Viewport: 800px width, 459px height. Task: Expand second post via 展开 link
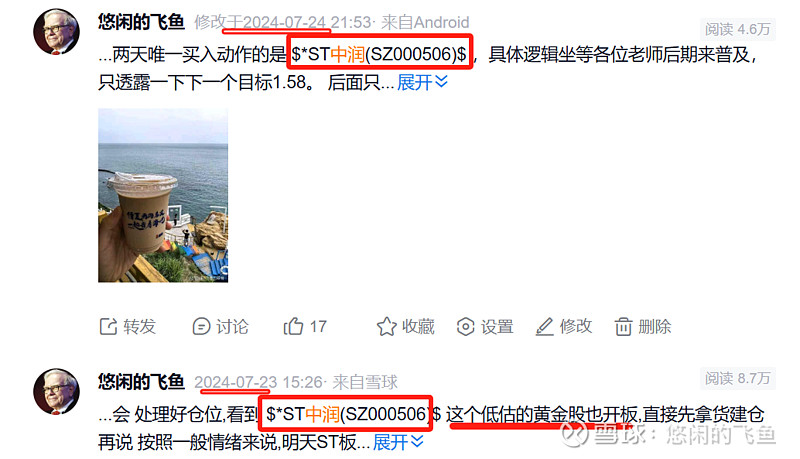pyautogui.click(x=398, y=442)
